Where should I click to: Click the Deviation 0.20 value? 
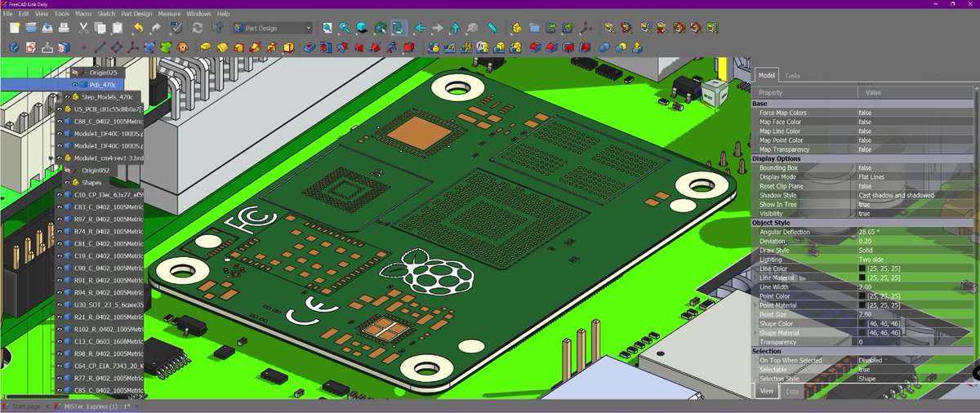click(x=916, y=242)
